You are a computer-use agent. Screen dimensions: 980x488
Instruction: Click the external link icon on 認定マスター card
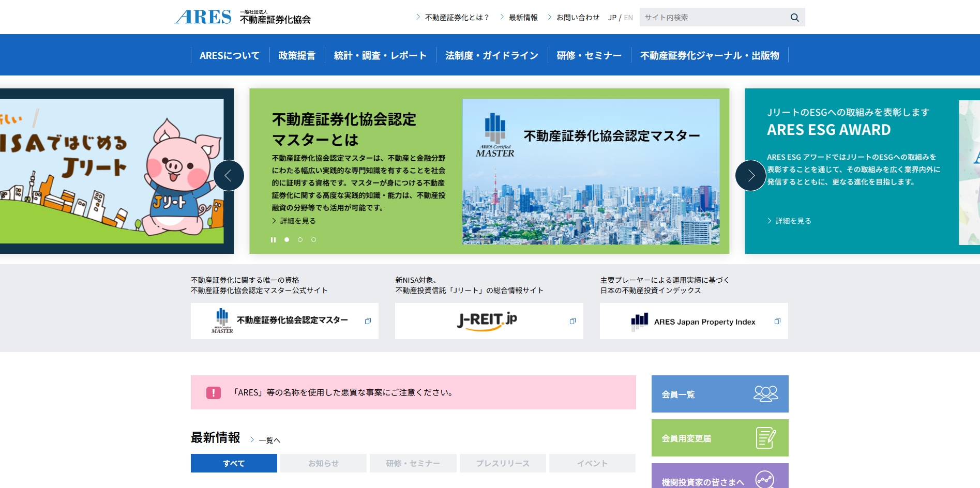click(x=368, y=322)
